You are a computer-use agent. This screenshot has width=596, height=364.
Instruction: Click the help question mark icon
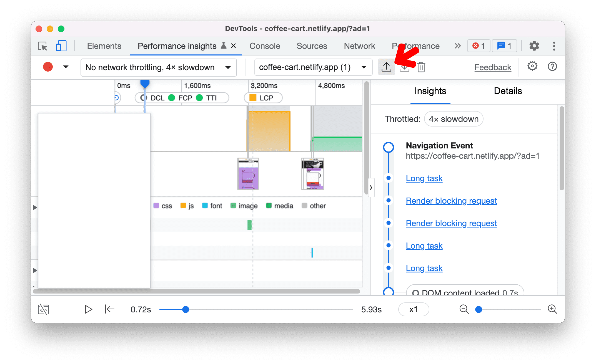coord(553,67)
